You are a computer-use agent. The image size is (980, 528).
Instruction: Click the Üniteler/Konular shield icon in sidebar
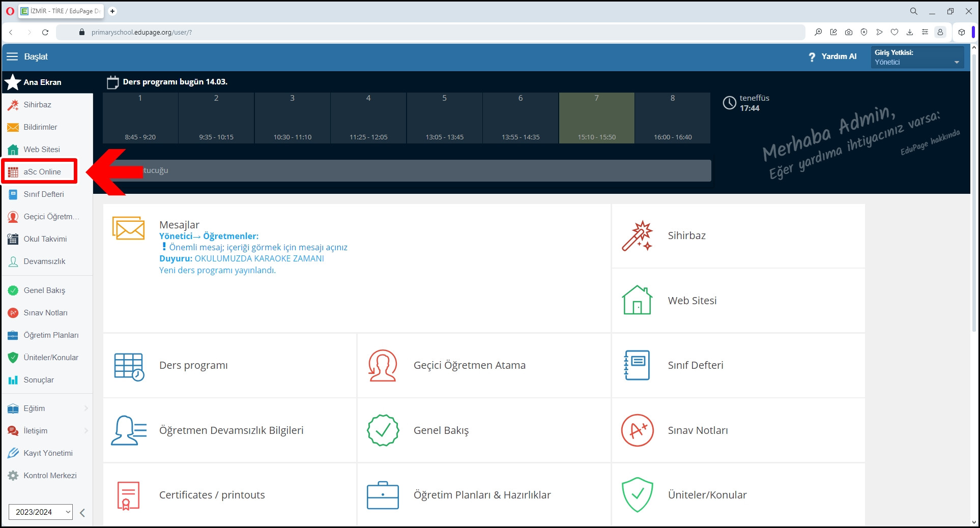click(x=13, y=358)
